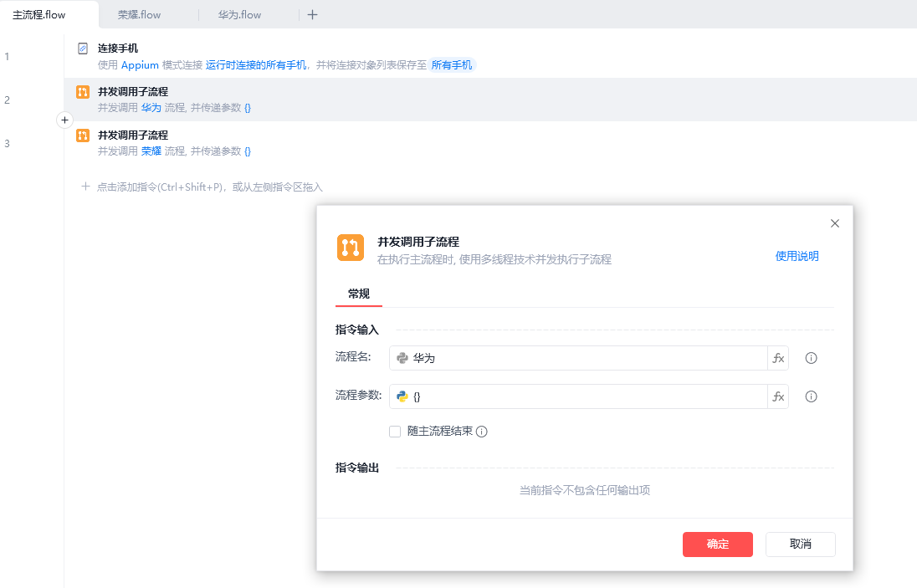Click the plus icon to add a new flow tab
This screenshot has width=917, height=588.
tap(313, 14)
